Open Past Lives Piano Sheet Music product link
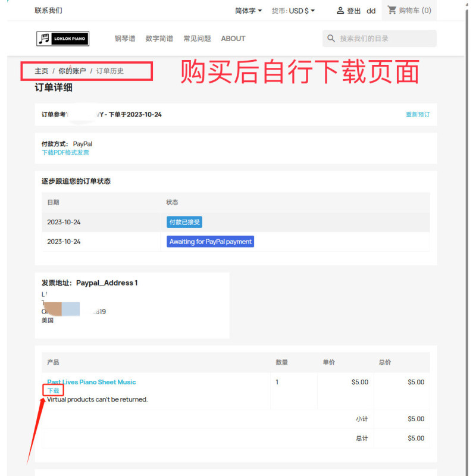 [90, 382]
